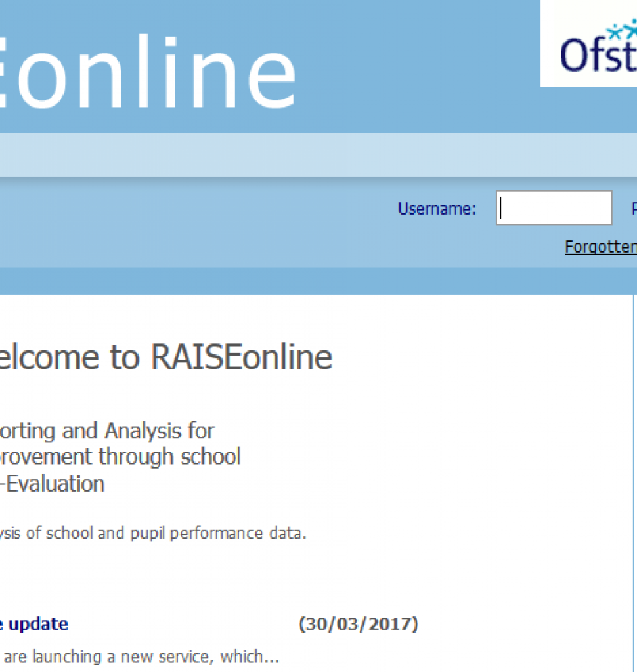The height and width of the screenshot is (672, 637).
Task: Click 'school and pupil performance data' text
Action: pyautogui.click(x=176, y=533)
